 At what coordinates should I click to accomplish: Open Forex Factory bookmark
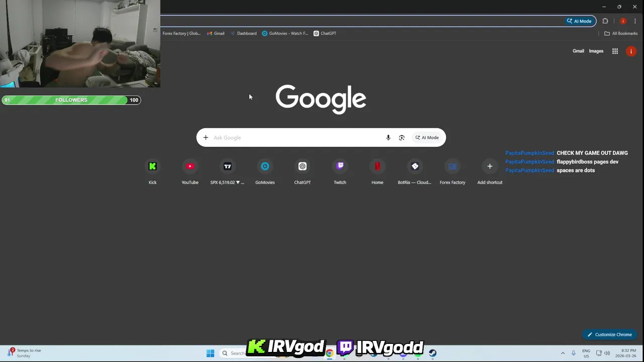point(181,33)
